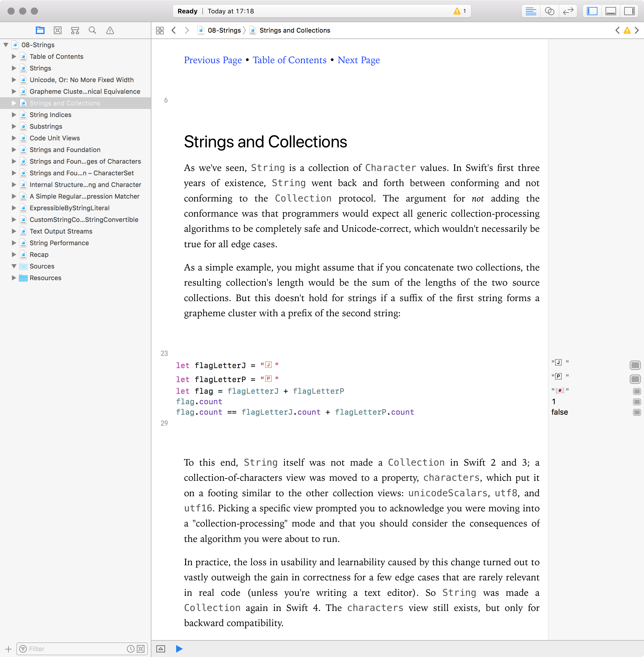Open the project navigator folder icon

(40, 31)
